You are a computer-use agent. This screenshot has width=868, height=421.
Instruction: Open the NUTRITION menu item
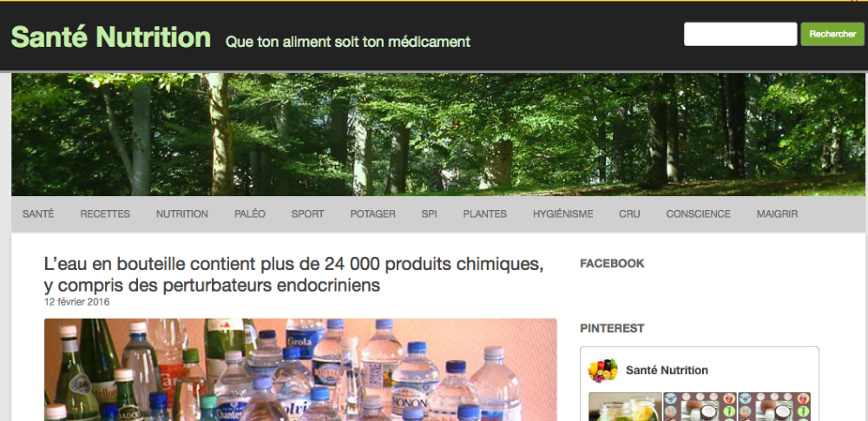[182, 214]
